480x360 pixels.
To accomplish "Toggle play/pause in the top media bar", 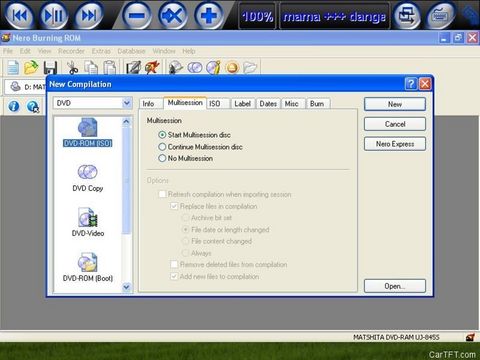I will tap(54, 15).
